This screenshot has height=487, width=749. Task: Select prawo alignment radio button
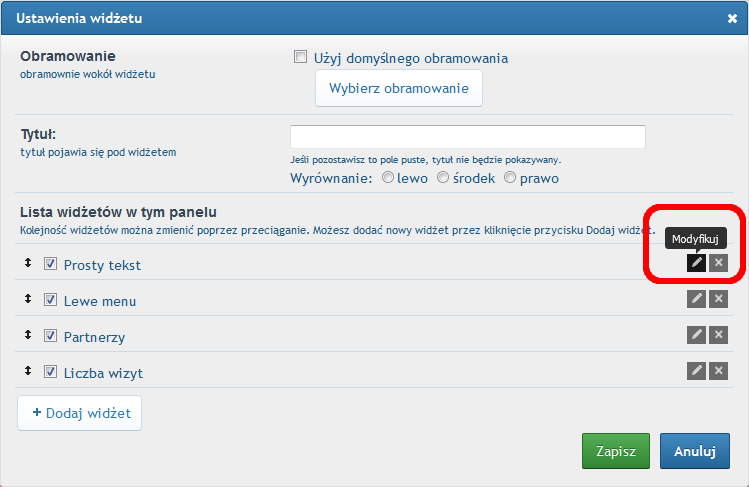tap(510, 178)
